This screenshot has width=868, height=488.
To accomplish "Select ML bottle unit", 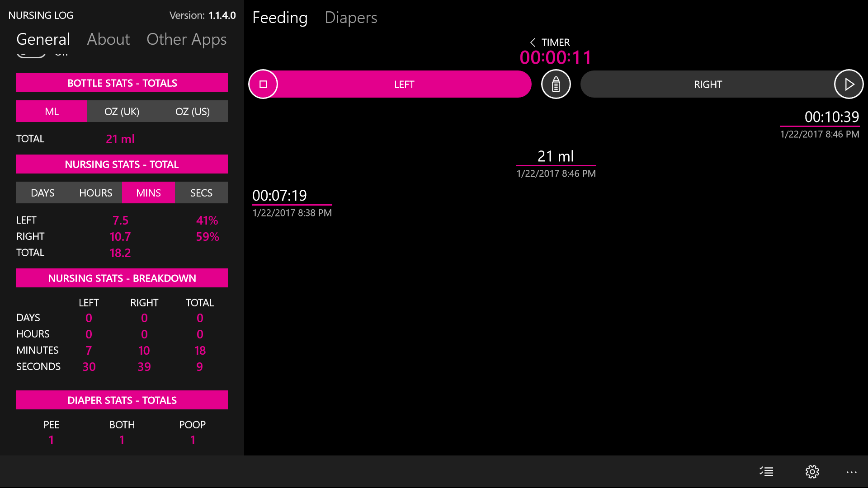I will pyautogui.click(x=52, y=112).
